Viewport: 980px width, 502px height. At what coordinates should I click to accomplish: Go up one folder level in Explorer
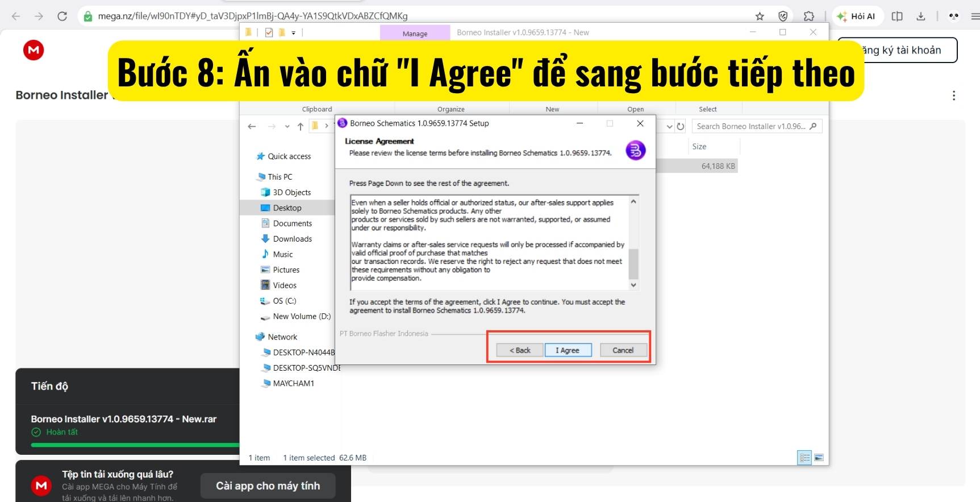(x=301, y=126)
